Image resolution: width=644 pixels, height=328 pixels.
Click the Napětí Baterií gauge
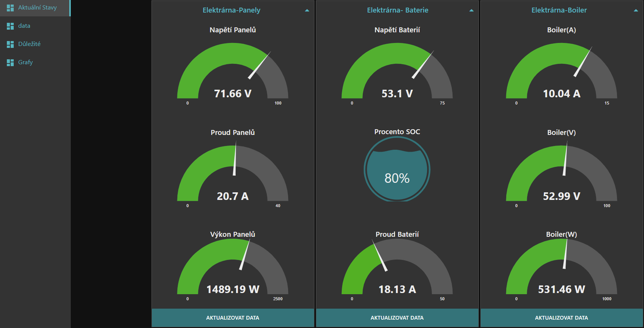pos(397,71)
